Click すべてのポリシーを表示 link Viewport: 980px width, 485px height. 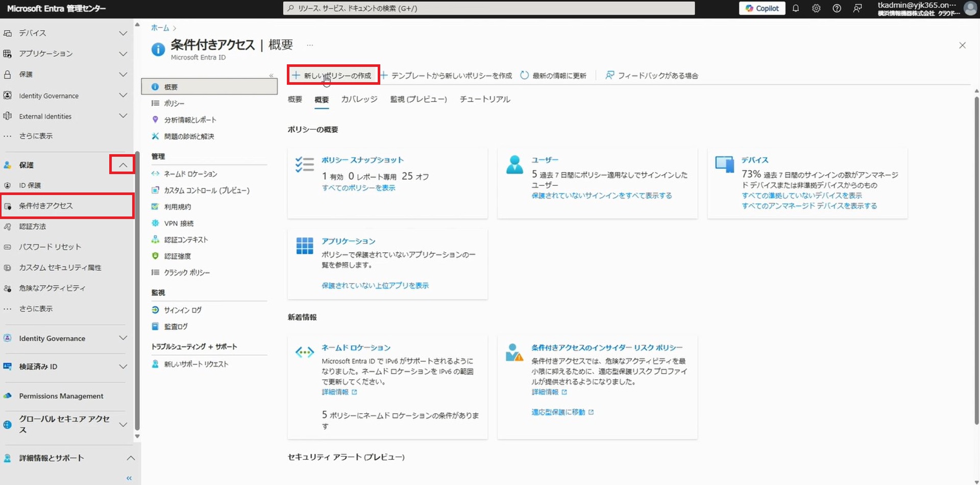click(358, 188)
